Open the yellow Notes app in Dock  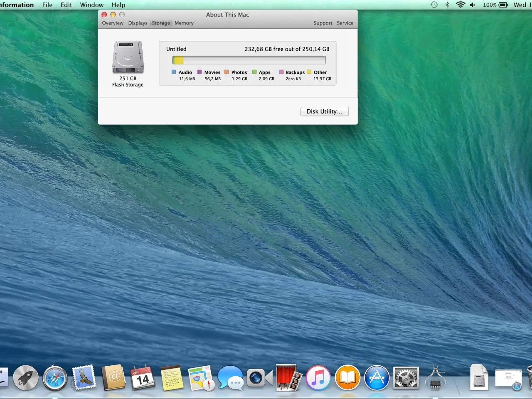(172, 378)
